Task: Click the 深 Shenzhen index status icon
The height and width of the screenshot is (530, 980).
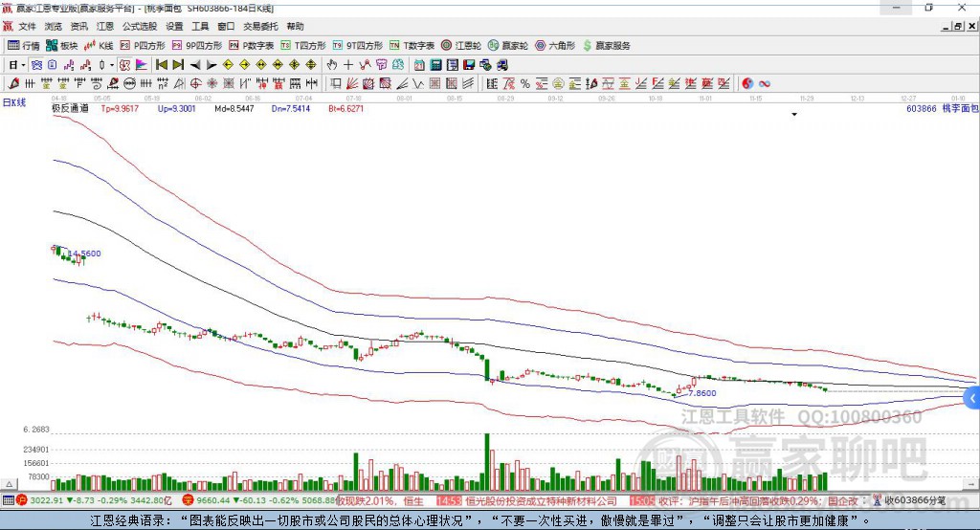Action: click(x=188, y=500)
